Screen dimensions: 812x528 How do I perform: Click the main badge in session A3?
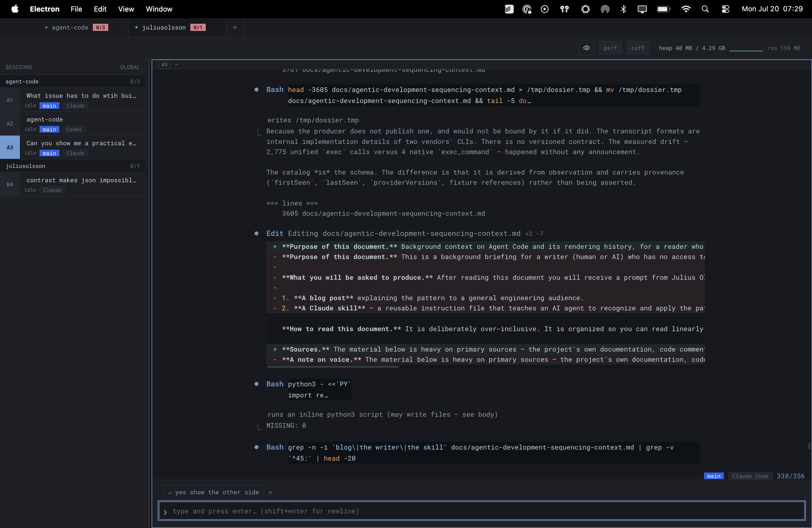(49, 153)
